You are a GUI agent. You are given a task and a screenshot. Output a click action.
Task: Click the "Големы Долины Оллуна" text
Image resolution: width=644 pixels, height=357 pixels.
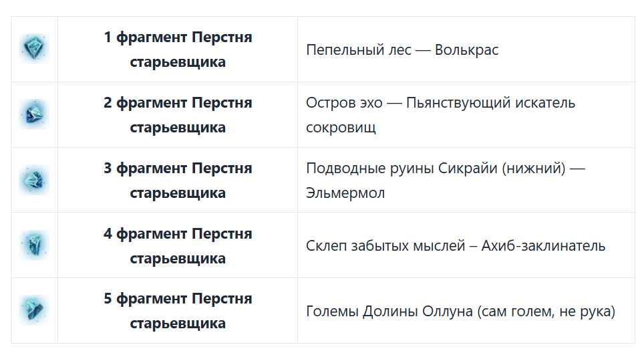[x=389, y=312]
